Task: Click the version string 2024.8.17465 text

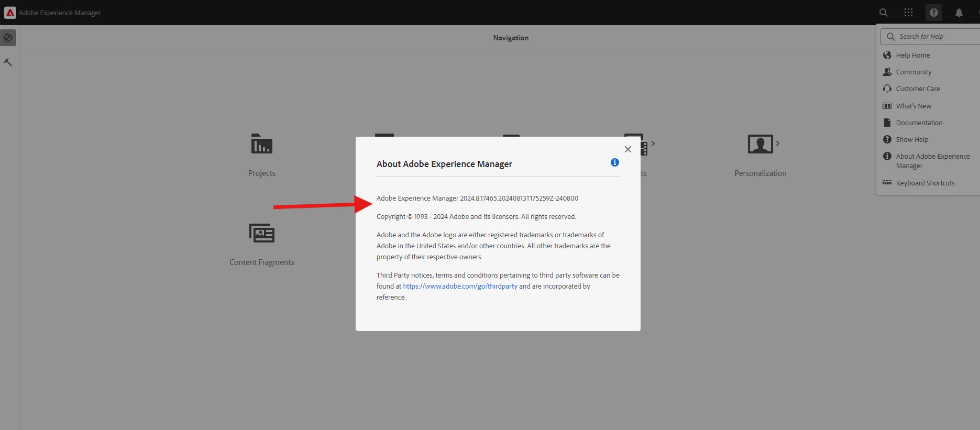Action: (519, 199)
